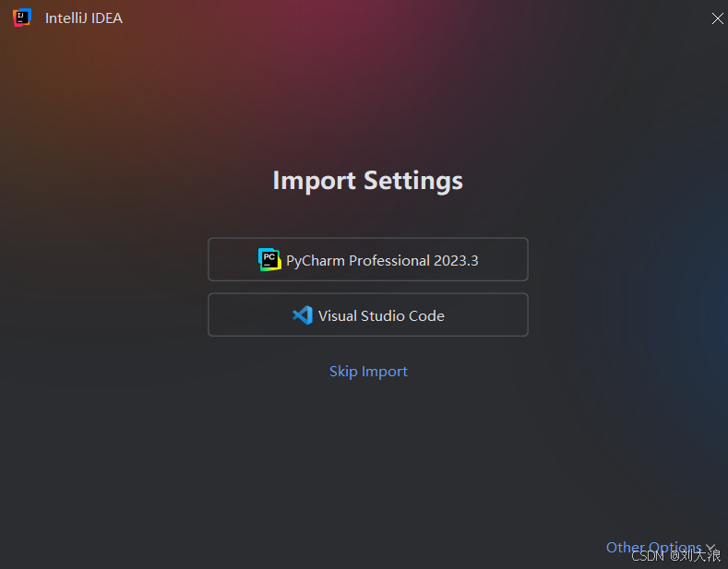
Task: Click the Other Options chevron arrow
Action: (710, 548)
